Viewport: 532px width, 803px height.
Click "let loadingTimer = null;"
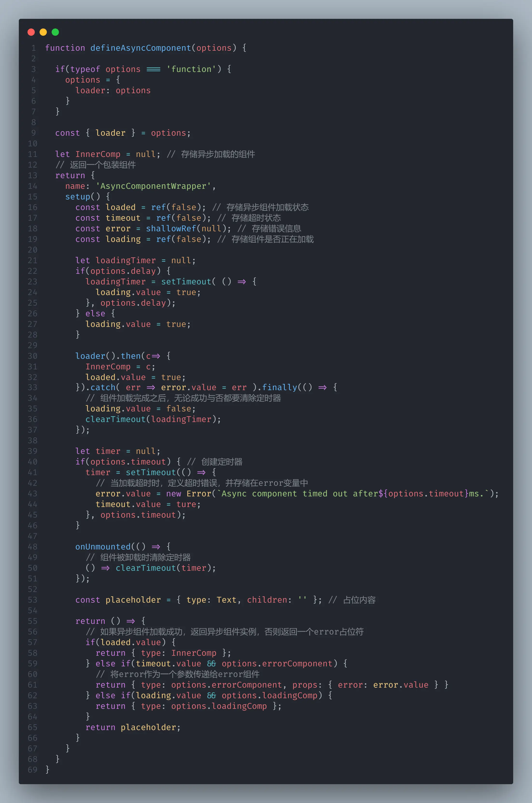[x=135, y=260]
